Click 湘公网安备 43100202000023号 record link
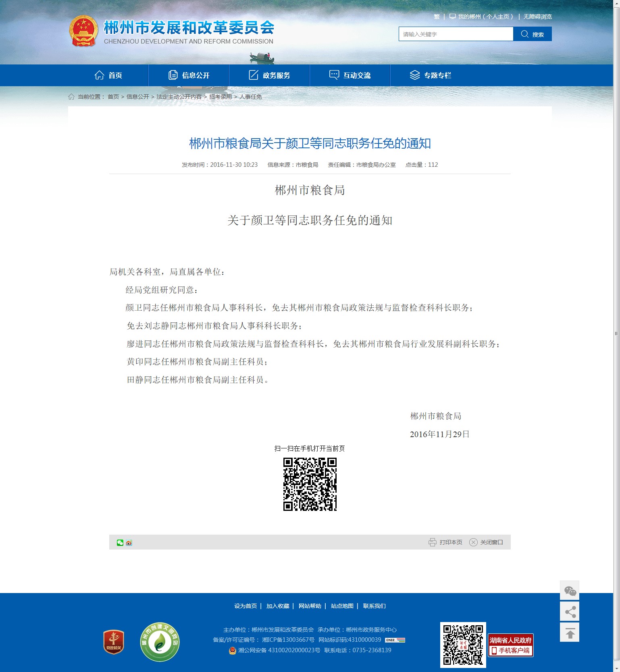This screenshot has height=672, width=620. coord(279,650)
